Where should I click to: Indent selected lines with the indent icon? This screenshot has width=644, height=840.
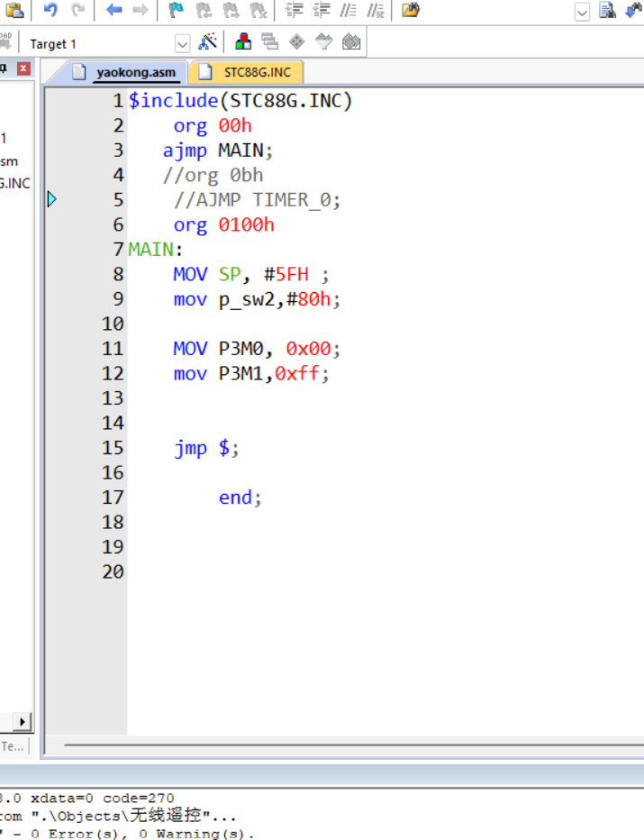pos(294,10)
